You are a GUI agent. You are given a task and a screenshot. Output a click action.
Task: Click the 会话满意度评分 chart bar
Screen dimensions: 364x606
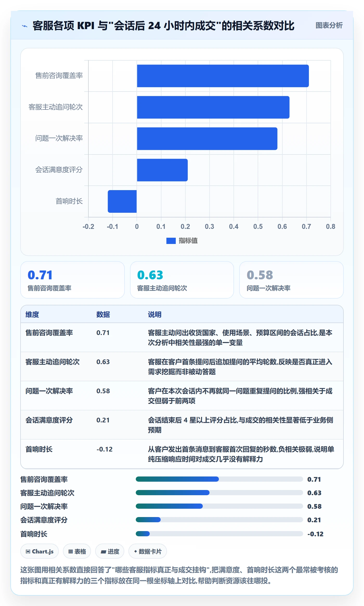[162, 170]
